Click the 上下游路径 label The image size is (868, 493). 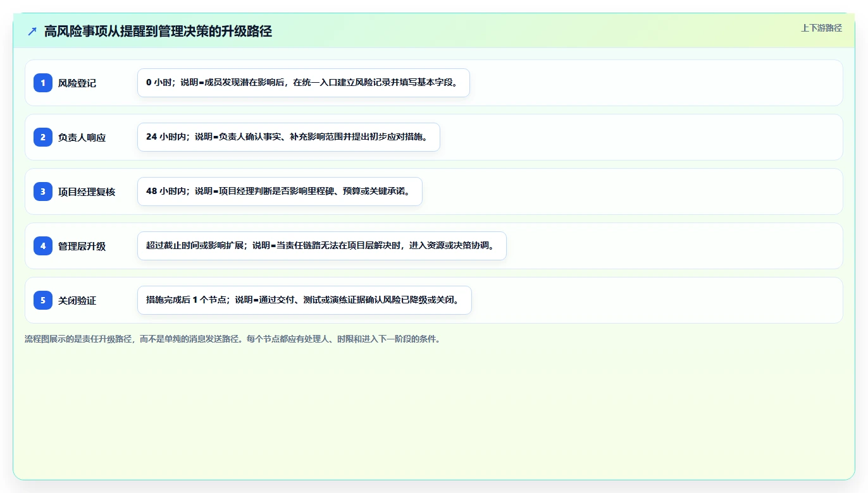tap(821, 28)
